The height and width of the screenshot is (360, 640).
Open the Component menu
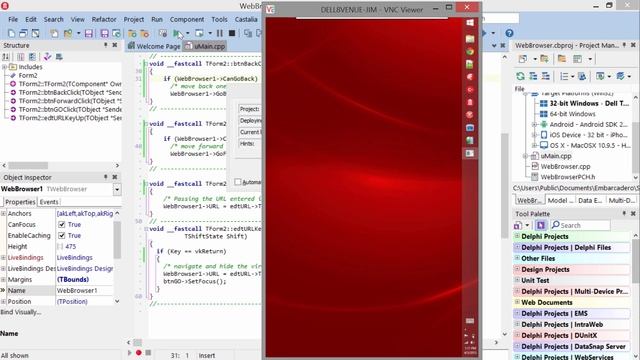pyautogui.click(x=187, y=19)
